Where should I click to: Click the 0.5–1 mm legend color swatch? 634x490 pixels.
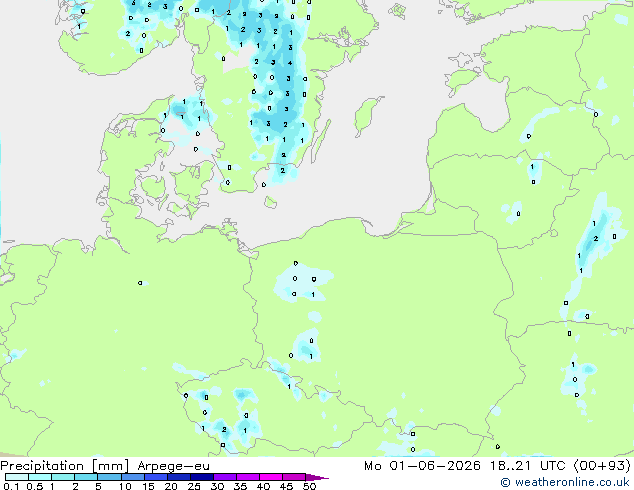(x=40, y=477)
